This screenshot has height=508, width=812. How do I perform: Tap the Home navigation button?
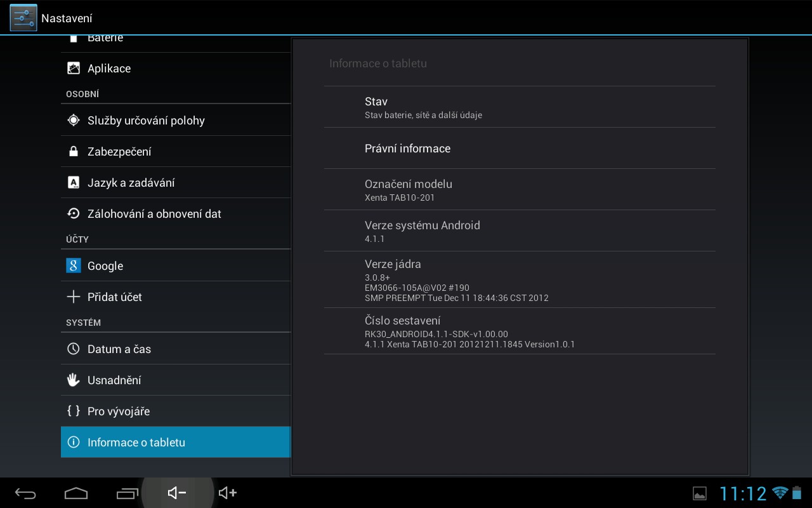click(x=76, y=493)
